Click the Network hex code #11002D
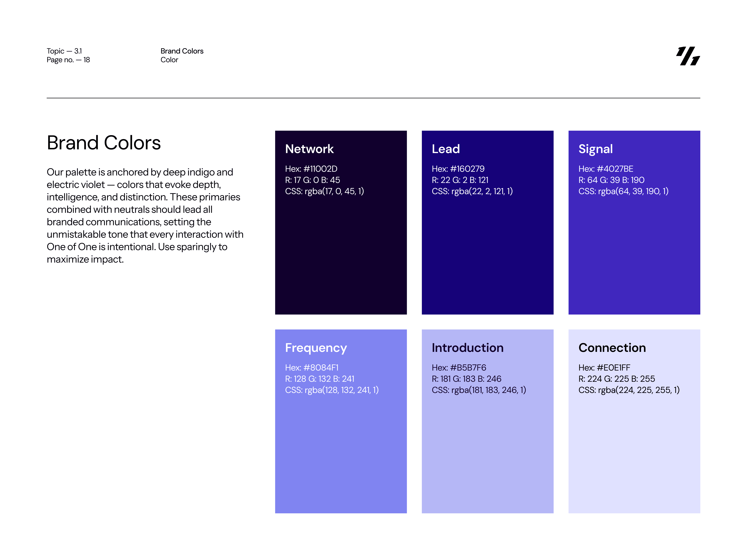 tap(311, 169)
